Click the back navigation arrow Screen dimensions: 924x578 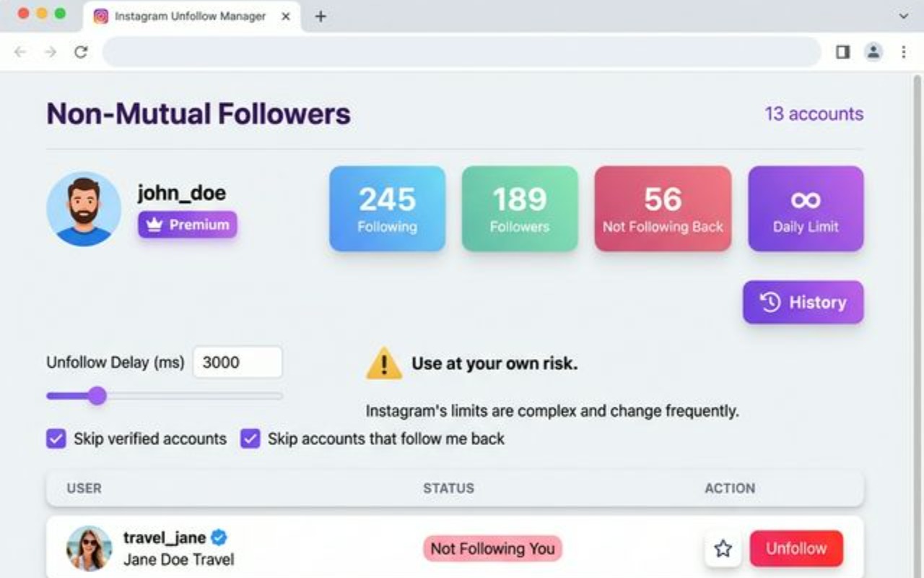19,52
